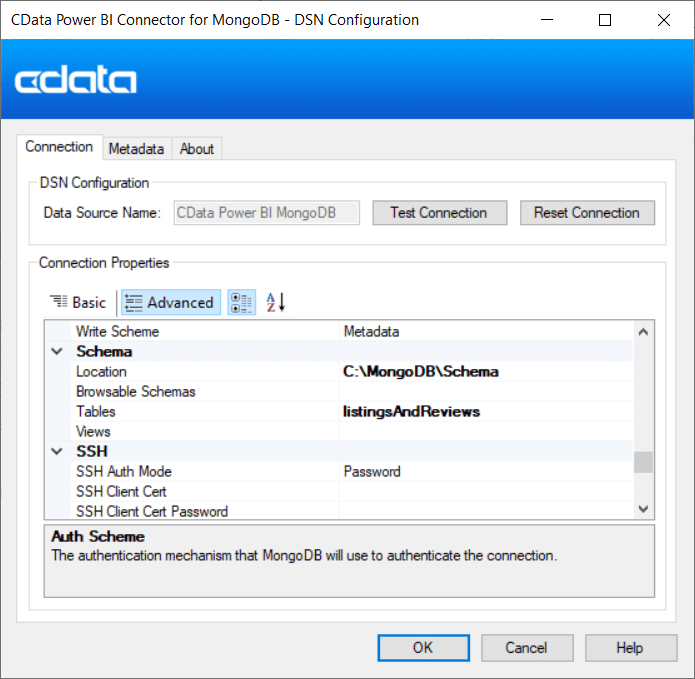Edit the schema Location value

486,372
